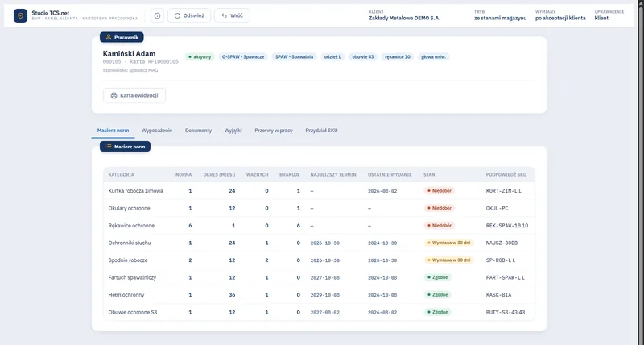Go back using the Wróć button

tap(232, 15)
